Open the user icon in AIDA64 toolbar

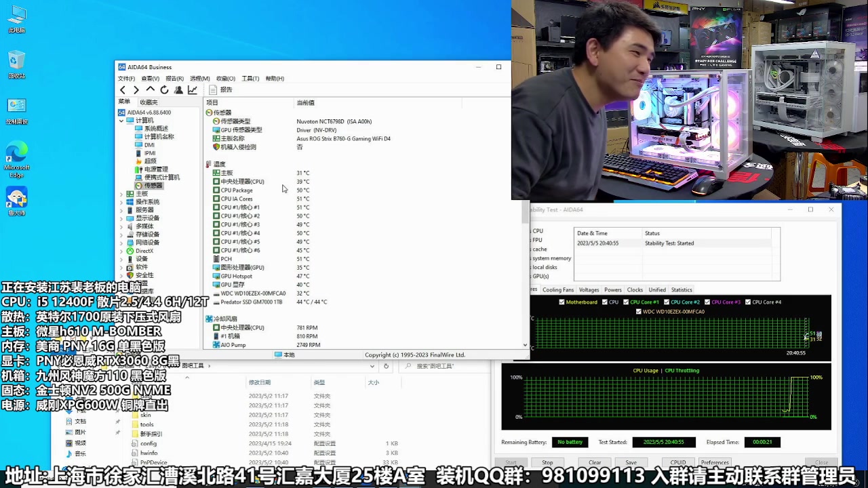click(178, 89)
